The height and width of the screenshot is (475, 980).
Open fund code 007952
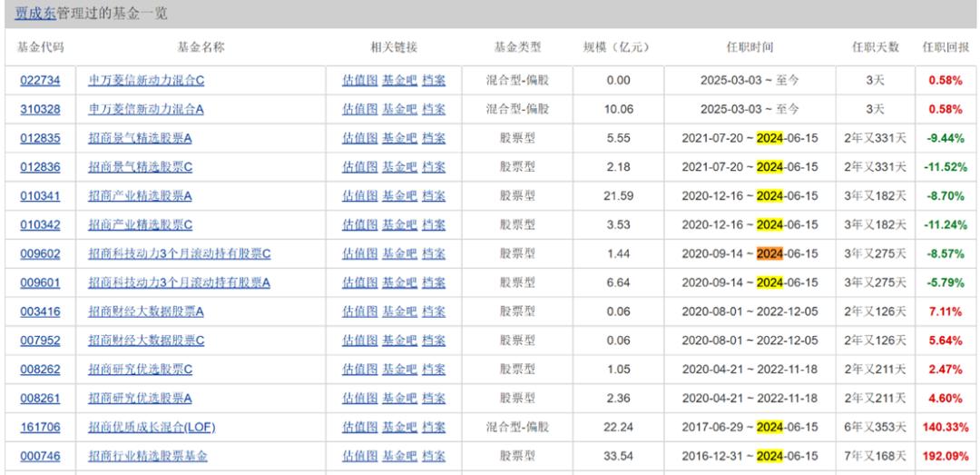[40, 341]
